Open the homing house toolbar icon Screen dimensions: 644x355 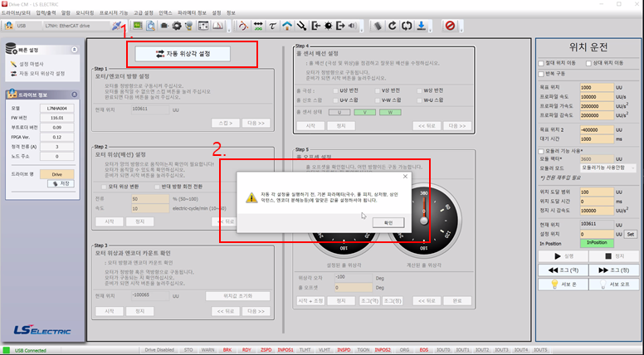287,26
